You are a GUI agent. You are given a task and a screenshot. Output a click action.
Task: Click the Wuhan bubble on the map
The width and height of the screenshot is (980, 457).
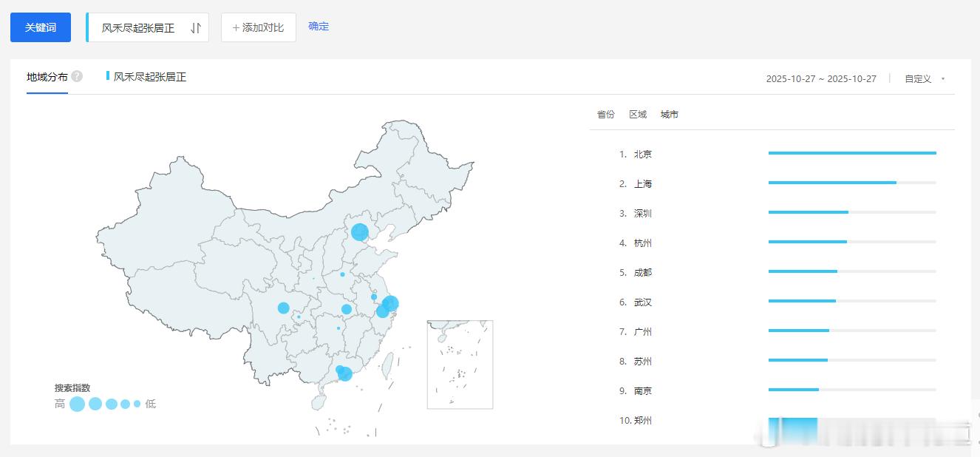[347, 309]
